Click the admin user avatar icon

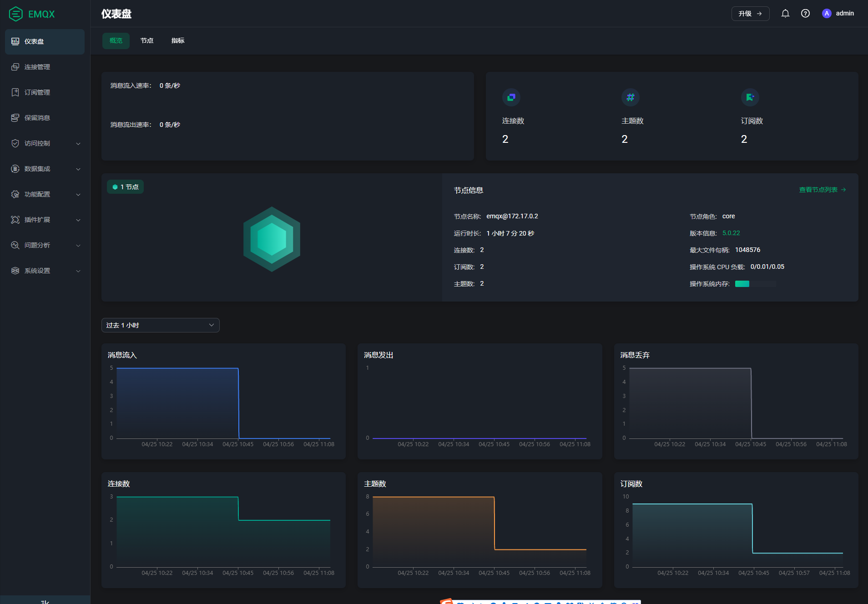pyautogui.click(x=827, y=14)
